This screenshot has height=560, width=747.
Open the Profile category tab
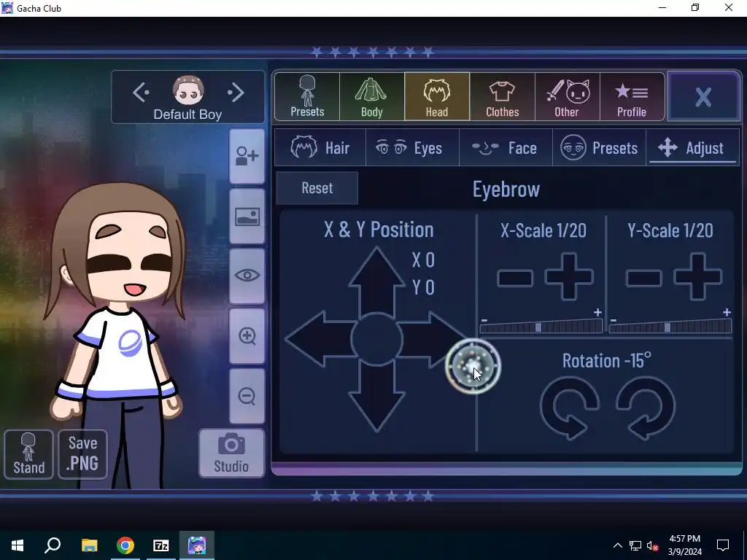click(632, 97)
